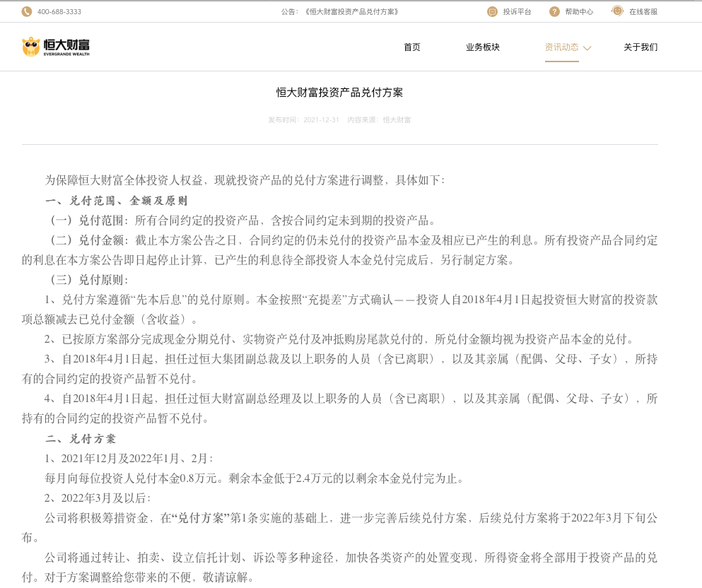
Task: Click the publish date 2021-12-31
Action: click(x=321, y=120)
